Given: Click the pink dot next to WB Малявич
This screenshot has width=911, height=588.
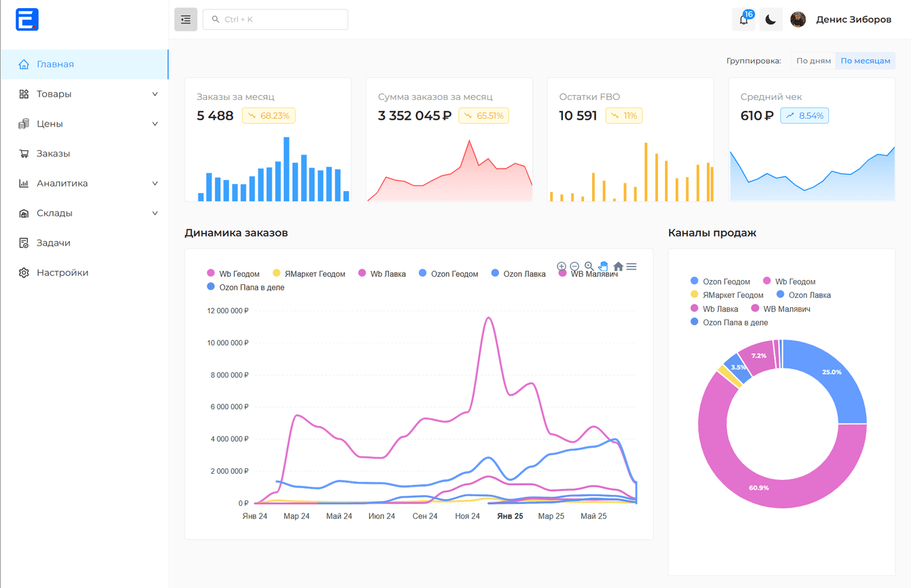Looking at the screenshot, I should (x=561, y=274).
